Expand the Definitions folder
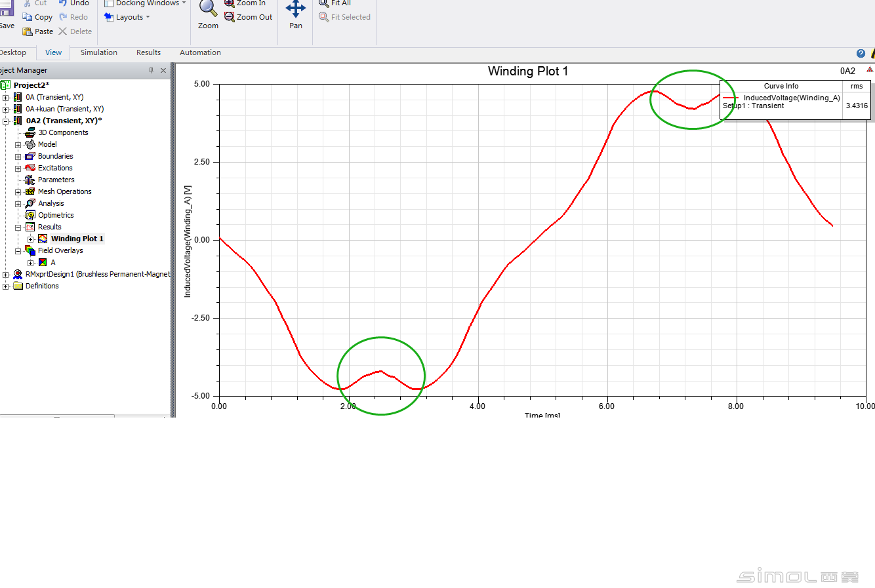875x588 pixels. point(6,286)
